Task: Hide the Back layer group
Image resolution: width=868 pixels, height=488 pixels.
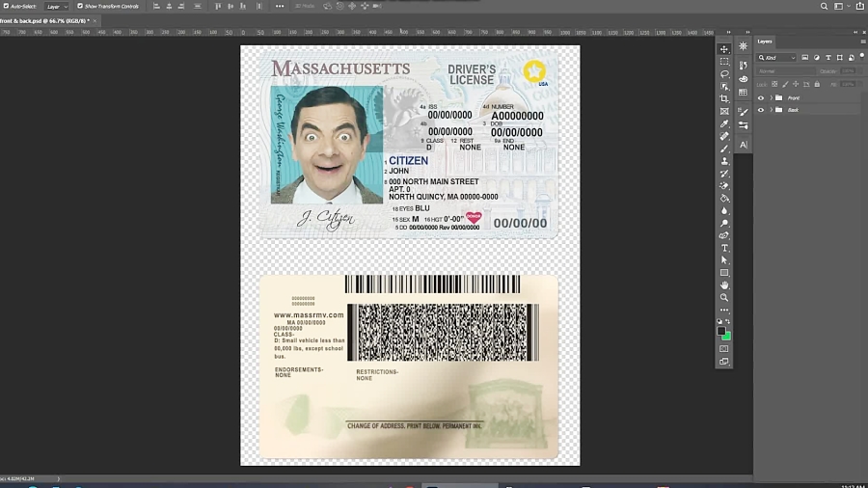Action: pyautogui.click(x=761, y=110)
